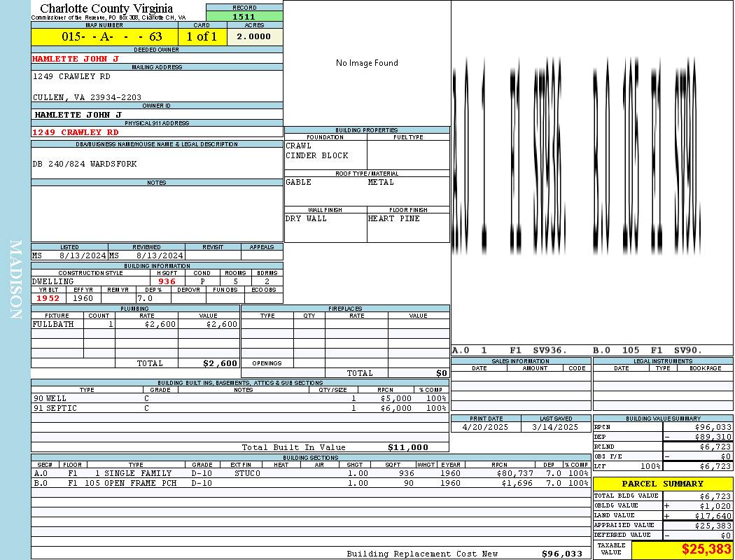
Task: Select the FULLBATH plumbing fixture row
Action: tap(136, 324)
